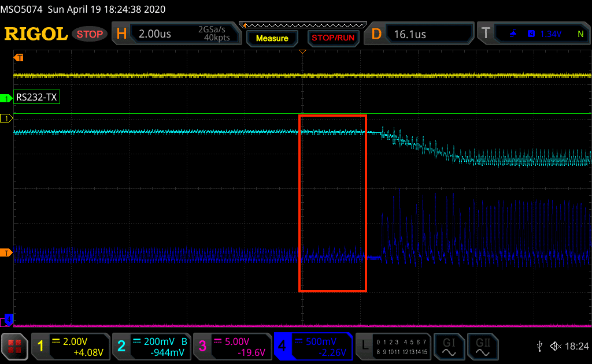
Task: Select the RS232-TX channel label
Action: click(x=37, y=98)
